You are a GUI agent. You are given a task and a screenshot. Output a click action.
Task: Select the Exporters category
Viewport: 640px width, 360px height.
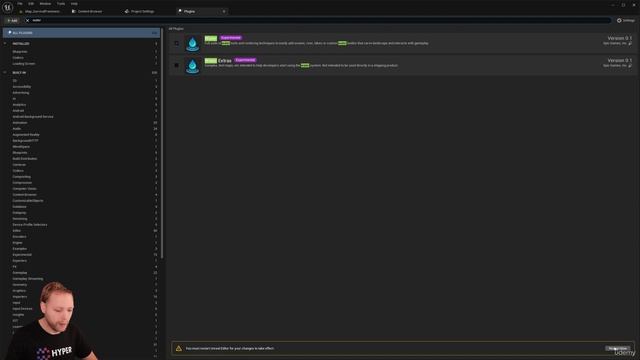[20, 260]
